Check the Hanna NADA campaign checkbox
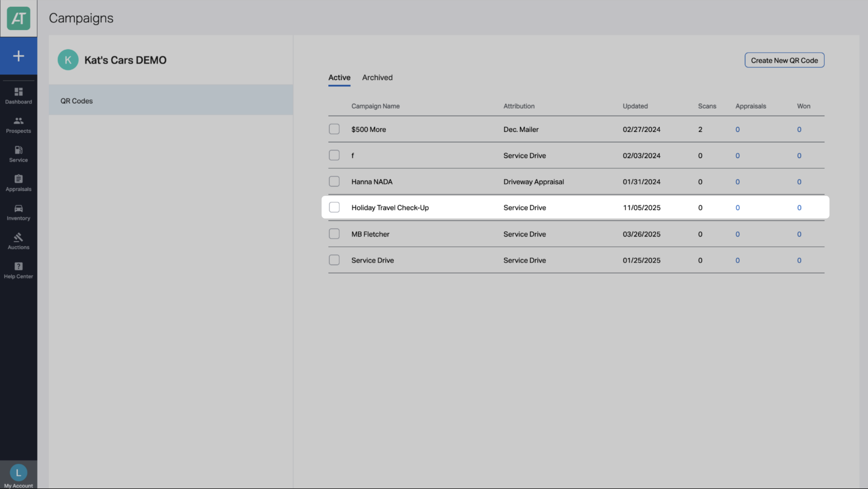The image size is (868, 489). tap(334, 182)
